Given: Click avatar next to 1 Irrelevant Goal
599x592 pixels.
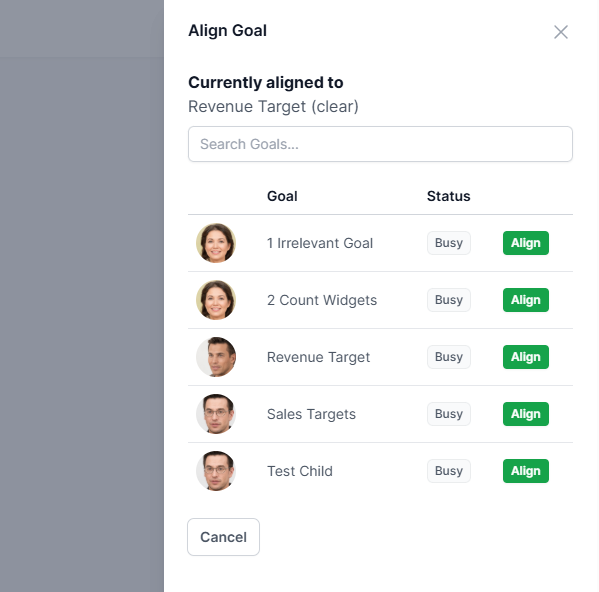Looking at the screenshot, I should (x=216, y=243).
